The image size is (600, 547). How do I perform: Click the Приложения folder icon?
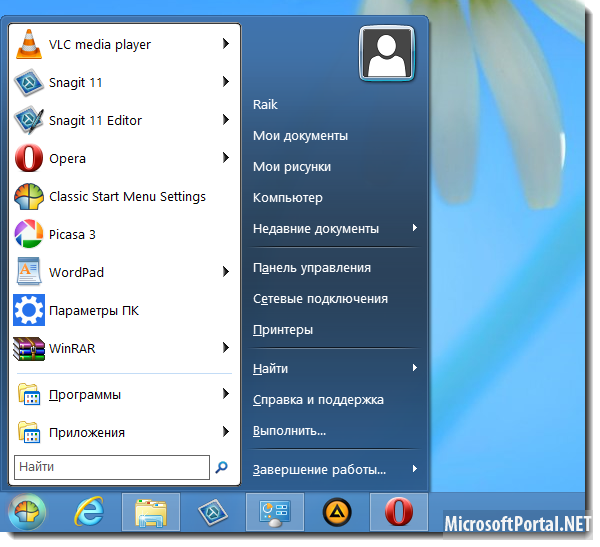coord(29,432)
